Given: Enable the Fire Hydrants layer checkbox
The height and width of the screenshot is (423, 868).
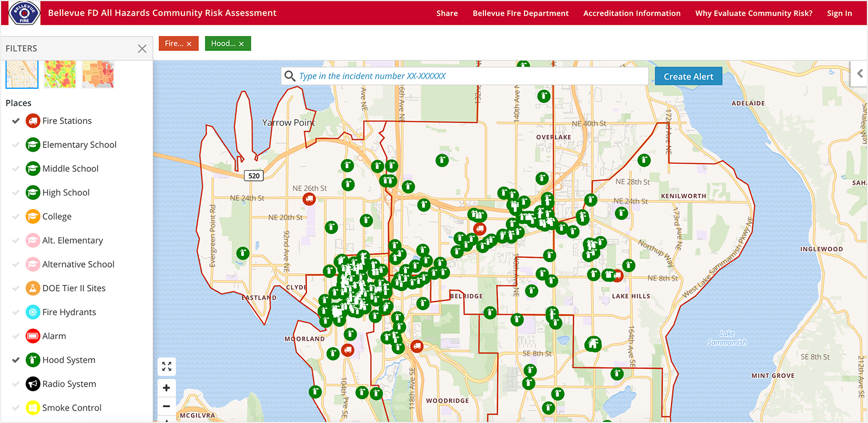Looking at the screenshot, I should pos(16,313).
